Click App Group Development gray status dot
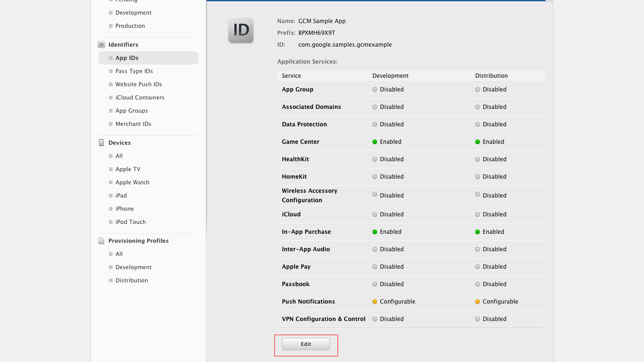The width and height of the screenshot is (644, 362). (375, 90)
